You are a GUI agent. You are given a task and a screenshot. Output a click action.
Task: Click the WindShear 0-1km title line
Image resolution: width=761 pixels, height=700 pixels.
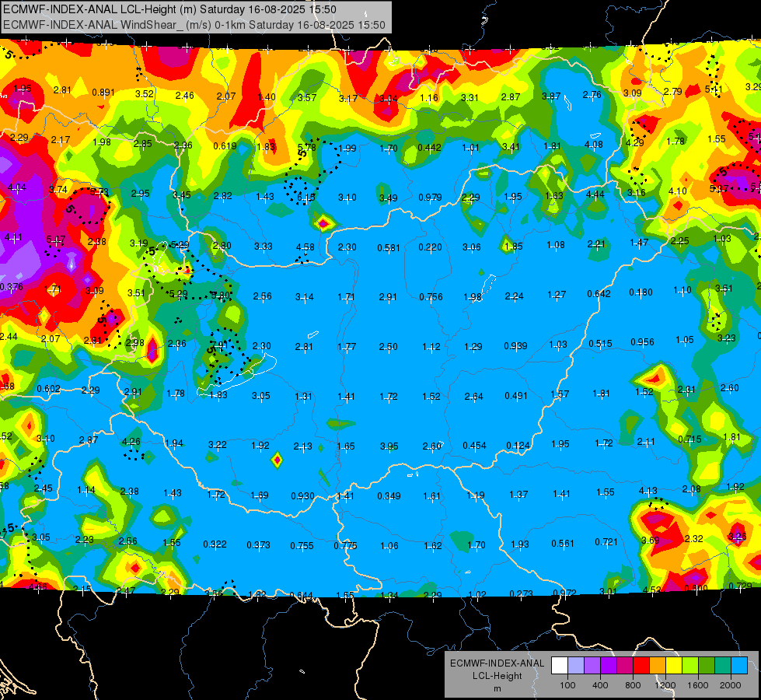pyautogui.click(x=194, y=25)
